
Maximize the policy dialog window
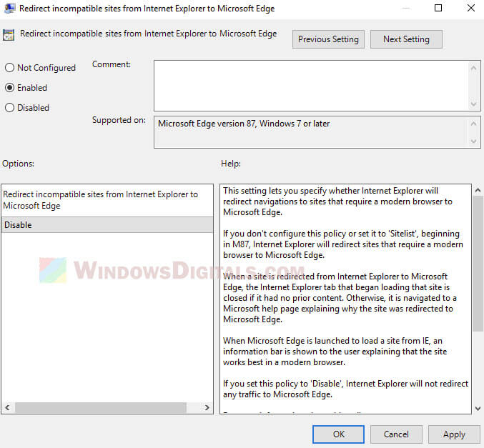point(438,8)
